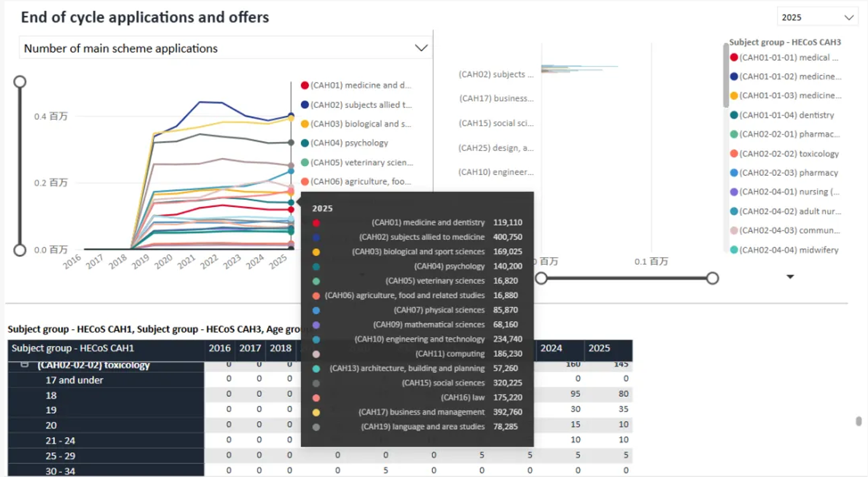Open the Number of main scheme applications dropdown

(226, 48)
